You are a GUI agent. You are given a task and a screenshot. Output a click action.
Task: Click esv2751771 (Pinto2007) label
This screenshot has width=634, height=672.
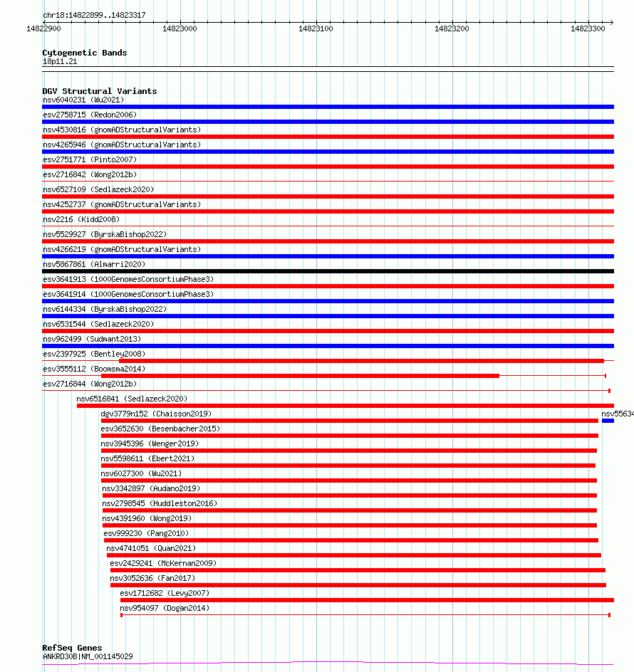click(x=90, y=160)
